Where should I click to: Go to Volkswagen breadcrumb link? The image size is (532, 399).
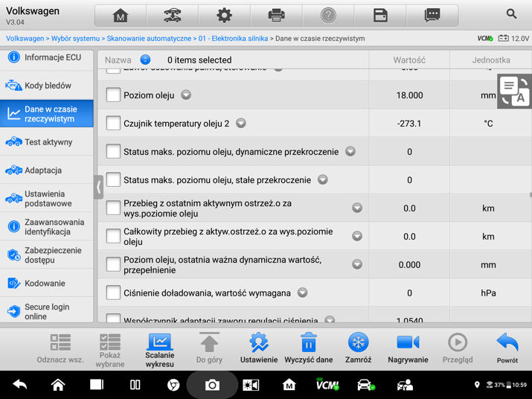[x=25, y=39]
